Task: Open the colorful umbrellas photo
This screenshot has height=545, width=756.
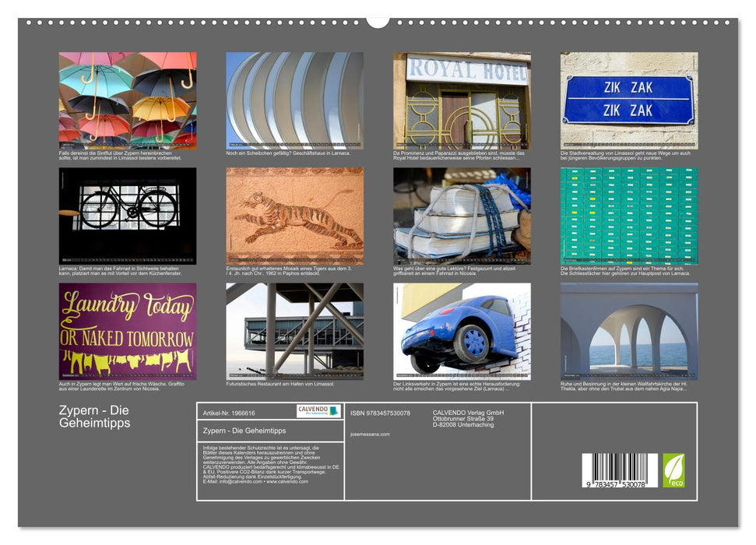Action: (x=128, y=100)
